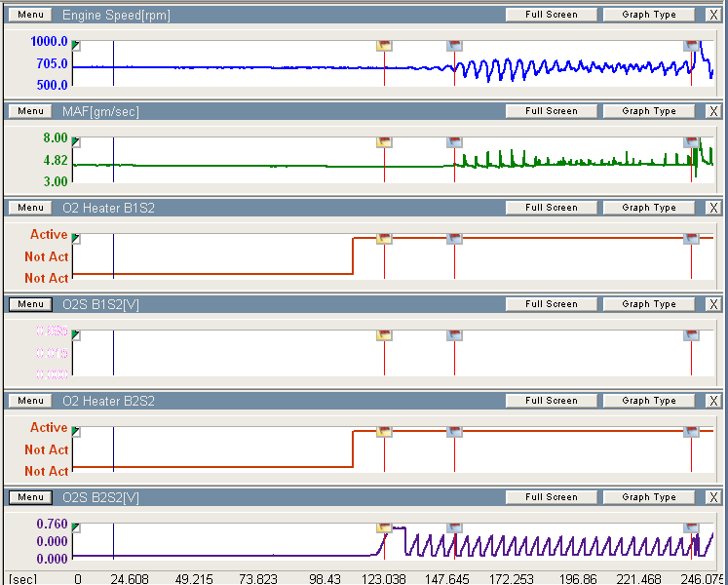Change Graph Type for O2 Heater B1S2
This screenshot has width=728, height=585.
648,208
